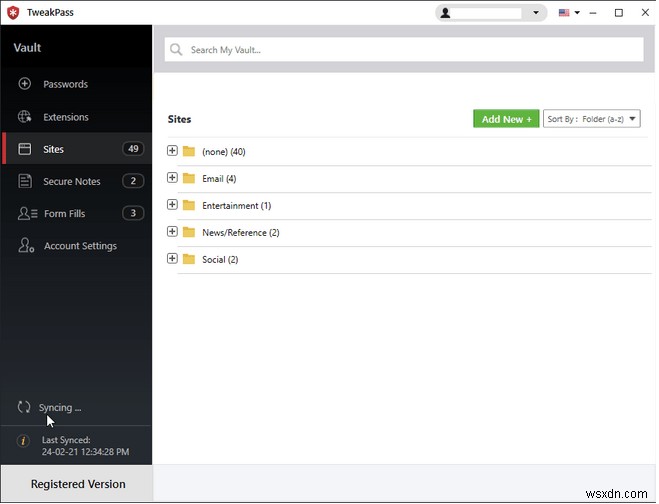Click the (none) (40) folder name
Viewport: 659px width, 504px height.
224,152
